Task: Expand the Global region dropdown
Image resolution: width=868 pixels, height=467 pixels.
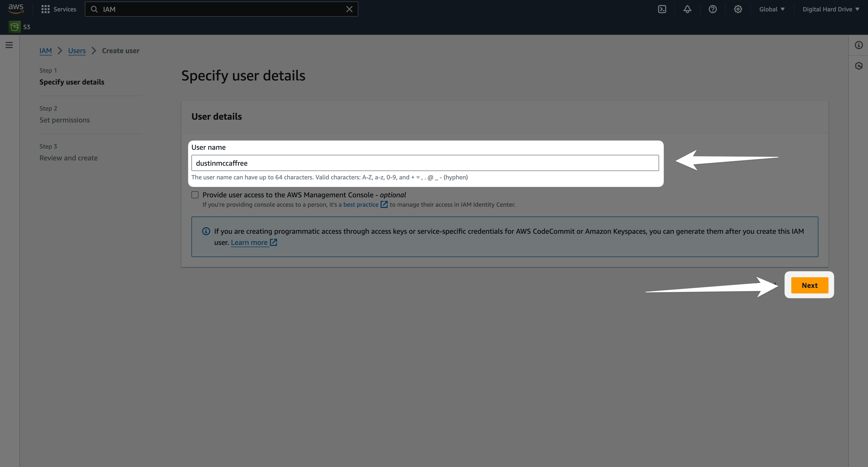Action: point(772,9)
